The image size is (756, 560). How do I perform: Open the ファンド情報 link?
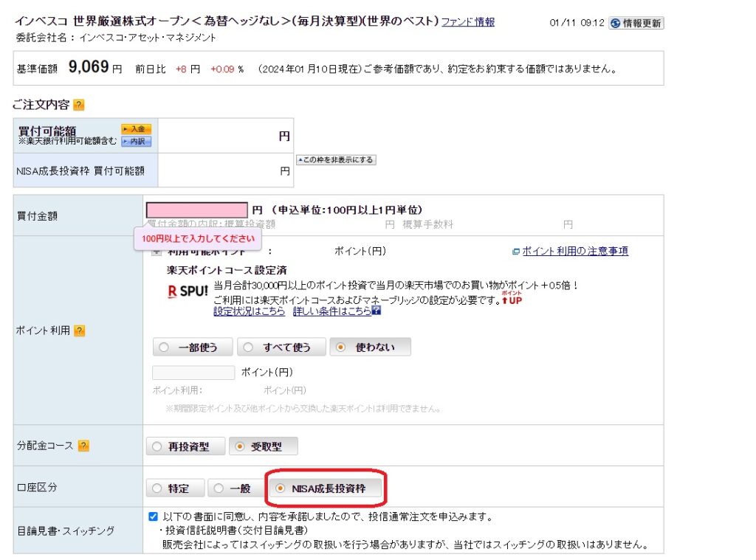(467, 21)
